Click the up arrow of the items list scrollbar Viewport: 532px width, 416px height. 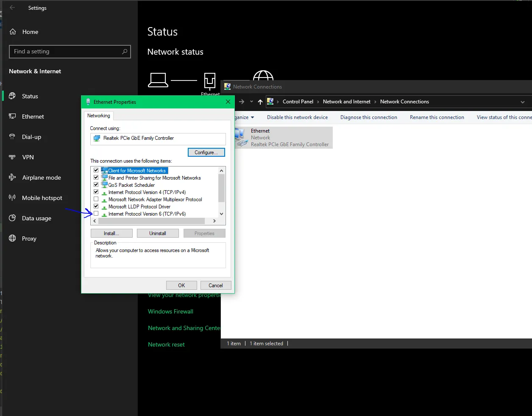pos(221,171)
